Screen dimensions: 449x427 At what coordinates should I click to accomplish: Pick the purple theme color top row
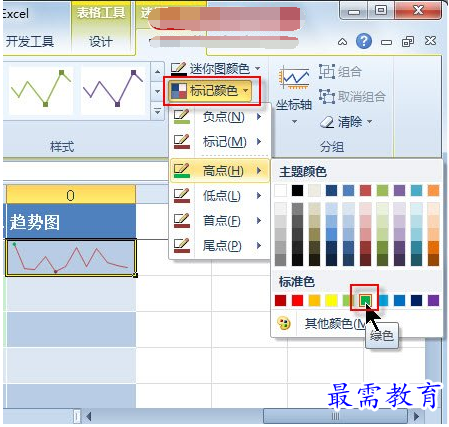[399, 191]
